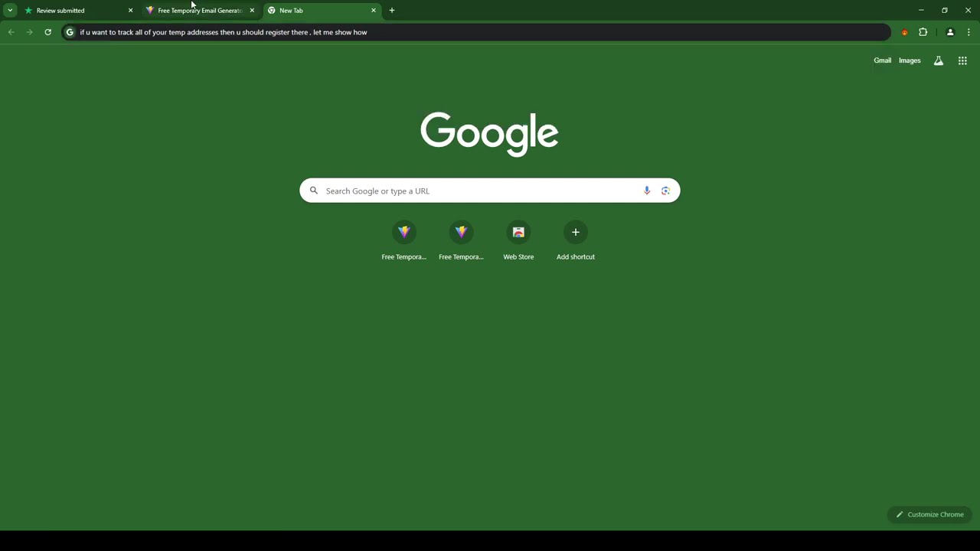
Task: Open the orange extension icon in toolbar
Action: [x=905, y=32]
